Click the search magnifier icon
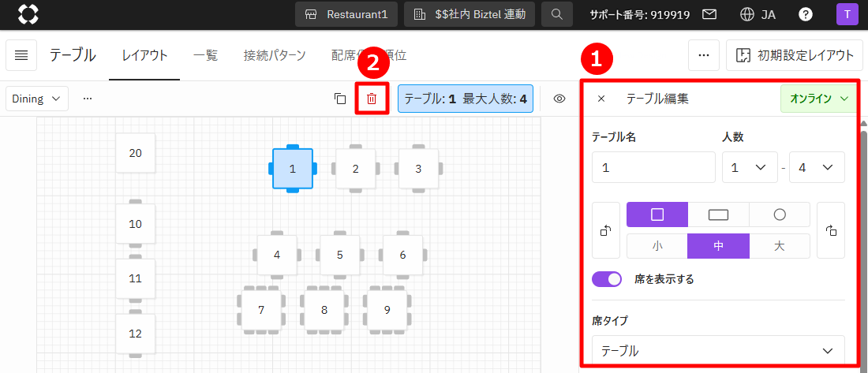Screen dimensions: 868x373 click(557, 14)
